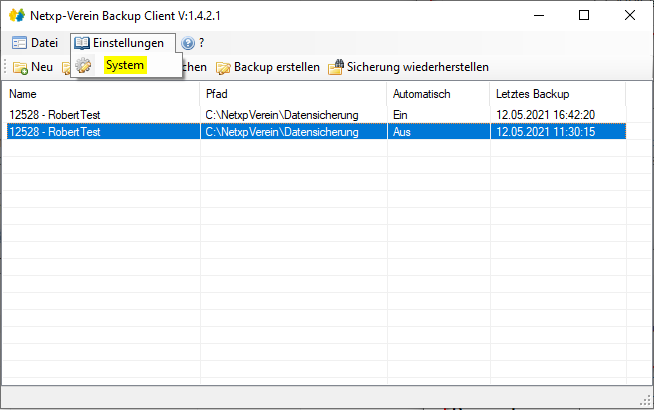Click the window resize grip in status bar
The width and height of the screenshot is (654, 410).
[646, 401]
